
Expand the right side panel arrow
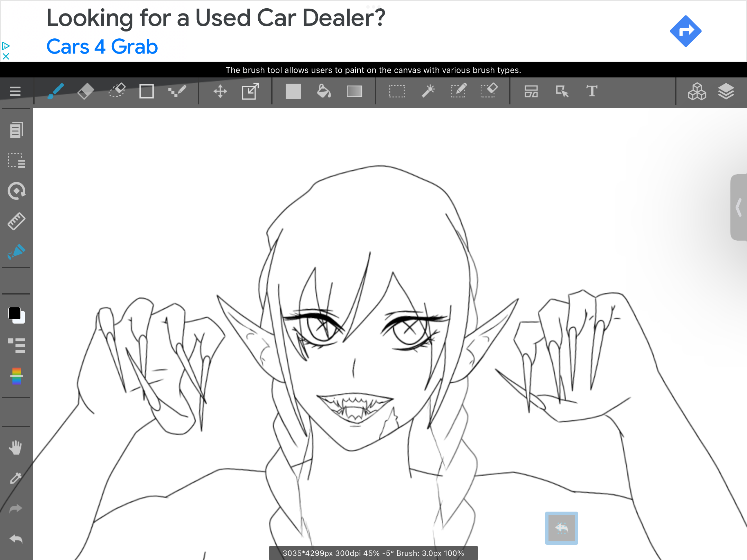point(739,207)
